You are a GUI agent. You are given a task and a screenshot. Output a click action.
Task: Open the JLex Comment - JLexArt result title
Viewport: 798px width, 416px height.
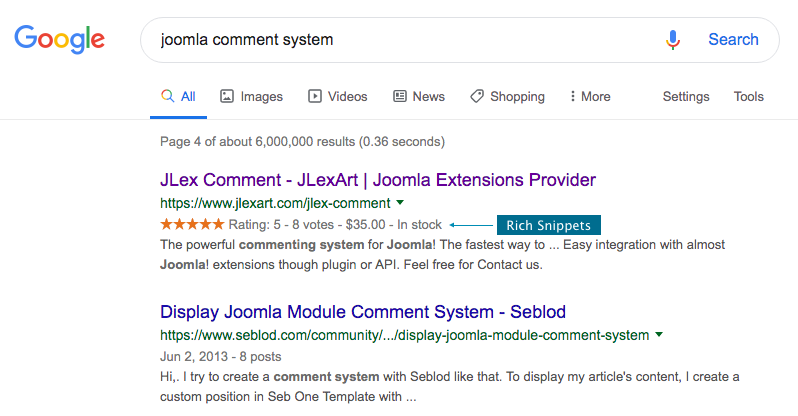click(x=378, y=180)
